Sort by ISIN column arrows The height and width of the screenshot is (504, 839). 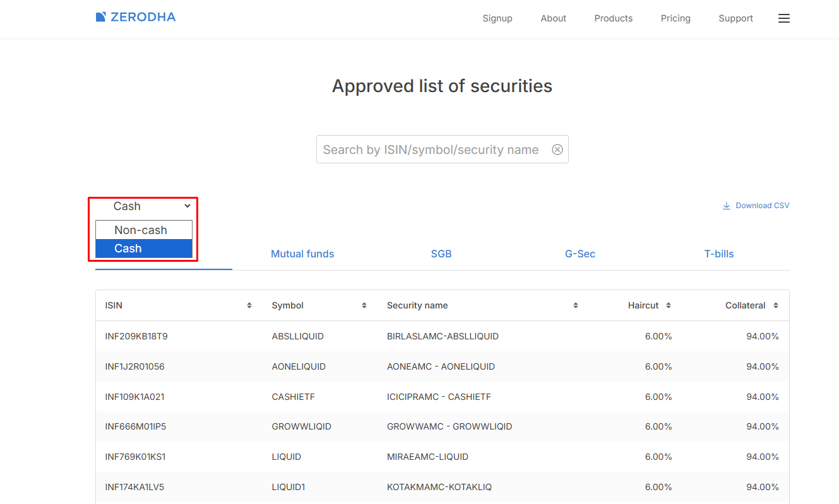249,305
